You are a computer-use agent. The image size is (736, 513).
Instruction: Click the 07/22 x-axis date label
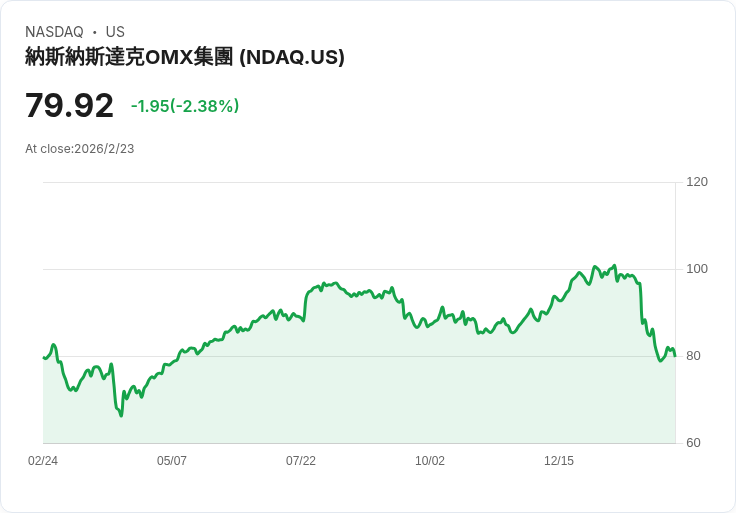pos(301,461)
